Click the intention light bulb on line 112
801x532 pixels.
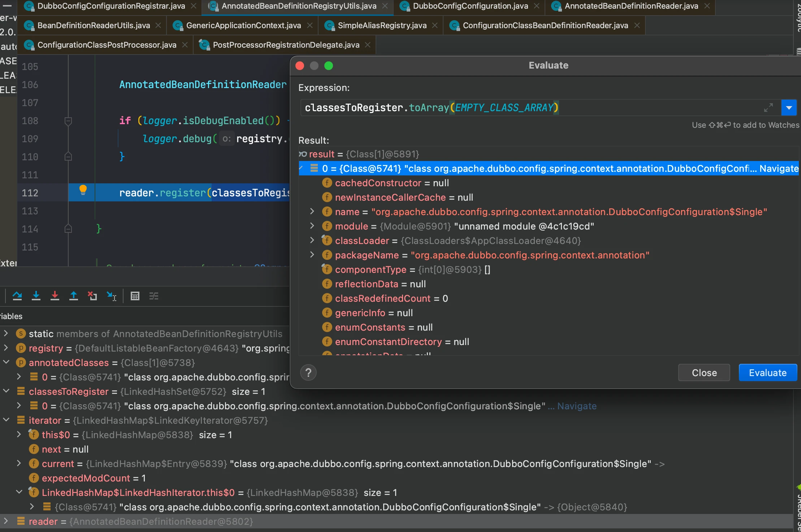click(83, 190)
